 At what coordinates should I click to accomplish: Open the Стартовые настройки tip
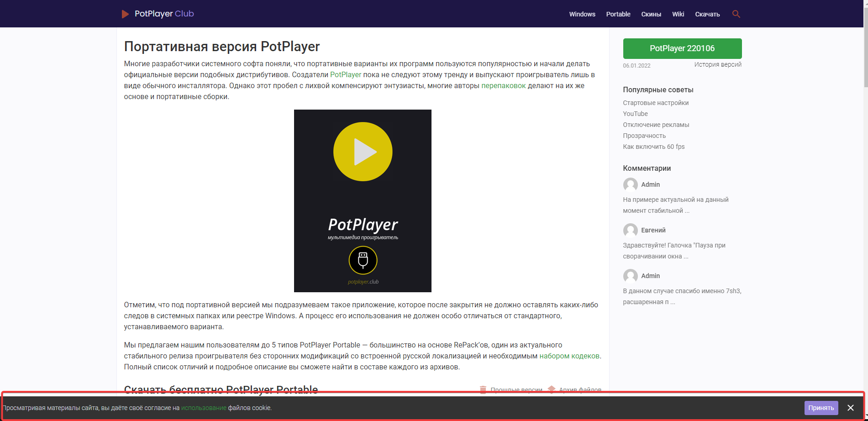pyautogui.click(x=655, y=103)
